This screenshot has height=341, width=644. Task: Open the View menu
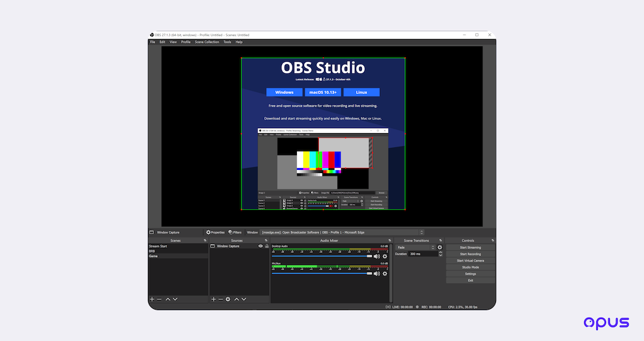pyautogui.click(x=173, y=42)
